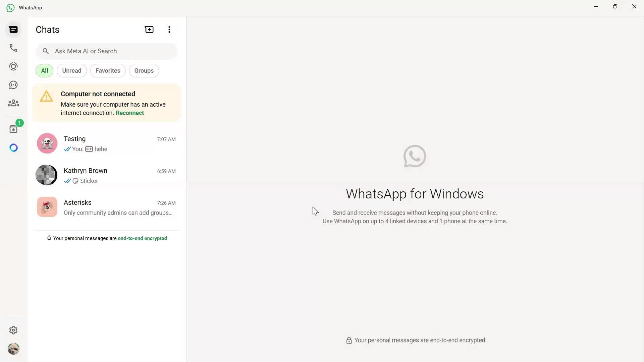Open the chat list options menu
The width and height of the screenshot is (644, 362).
(x=169, y=29)
